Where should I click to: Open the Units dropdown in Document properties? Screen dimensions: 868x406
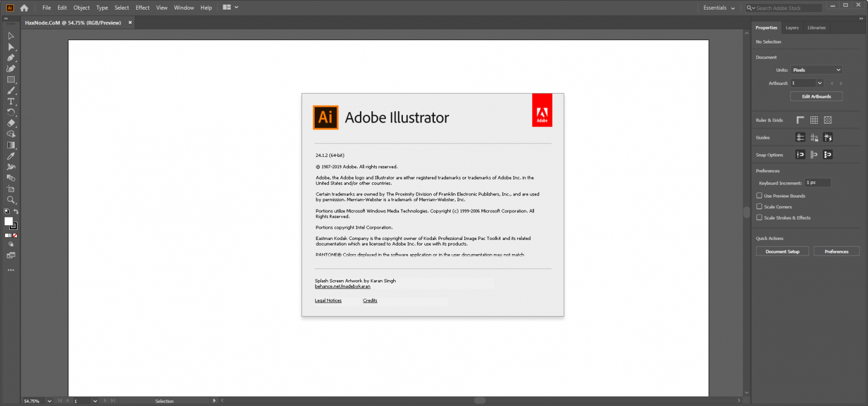816,69
